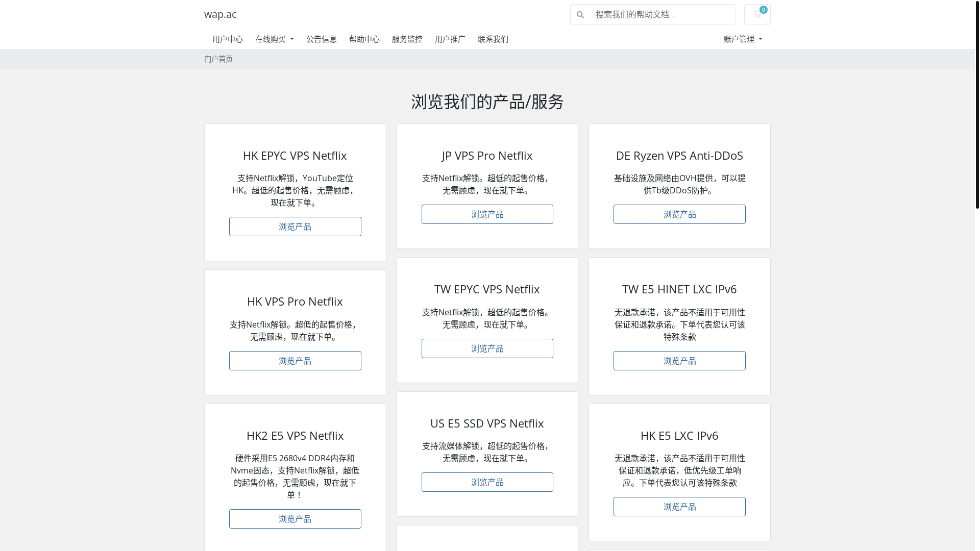Open 用户中心 menu item
This screenshot has width=980, height=551.
click(x=228, y=39)
